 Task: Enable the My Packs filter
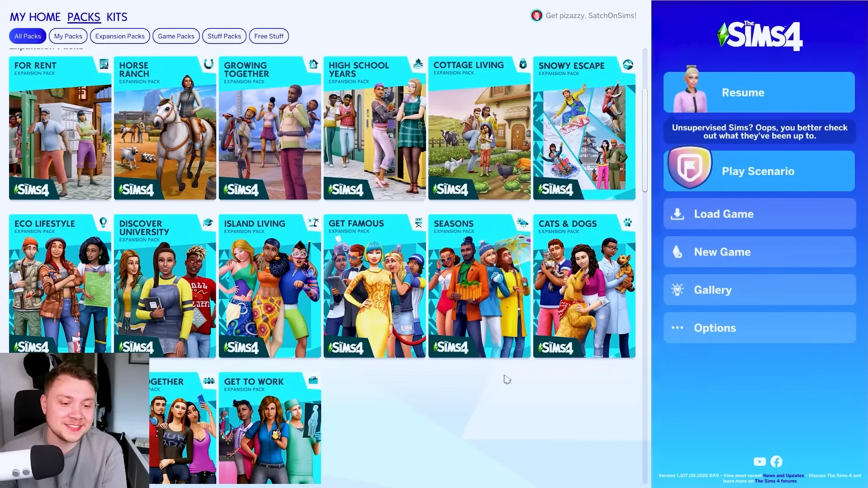click(68, 36)
